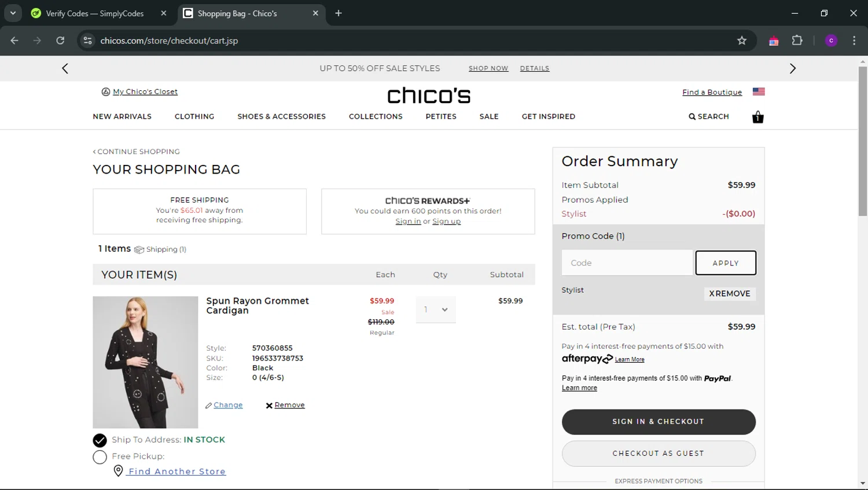Open the Shoes & Accessories menu
Viewport: 868px width, 490px height.
click(281, 116)
